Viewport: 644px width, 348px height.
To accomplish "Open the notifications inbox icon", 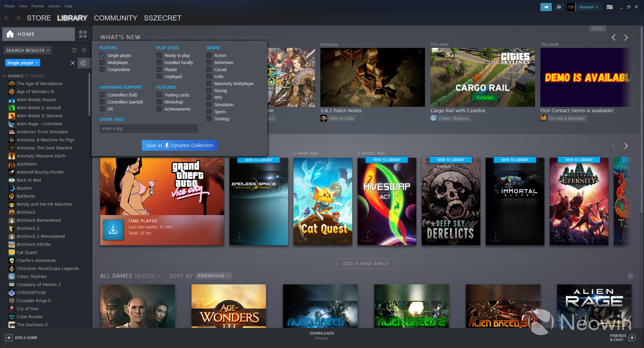I will coord(559,7).
